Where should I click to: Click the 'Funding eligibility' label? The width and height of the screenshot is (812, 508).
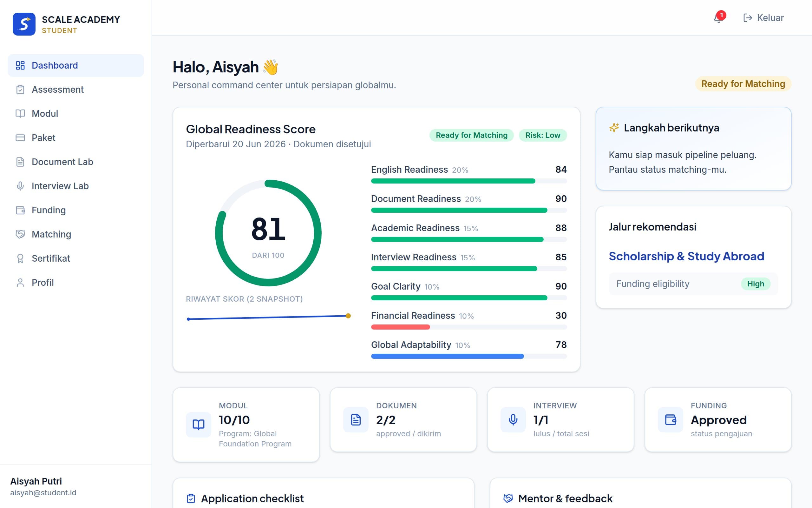point(653,284)
